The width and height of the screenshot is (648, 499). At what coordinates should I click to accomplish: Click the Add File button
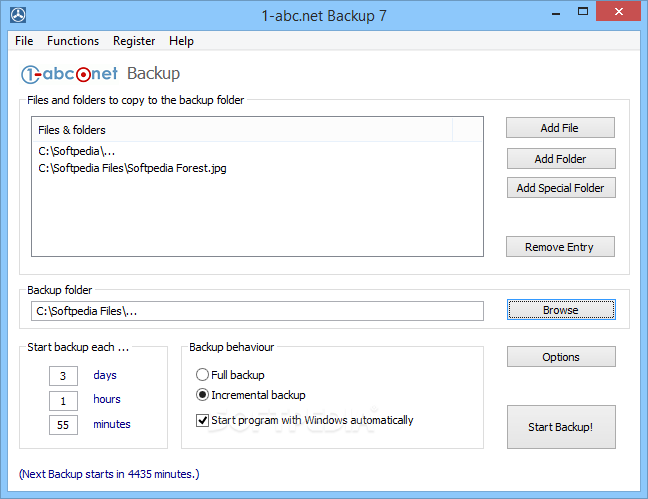pyautogui.click(x=560, y=128)
